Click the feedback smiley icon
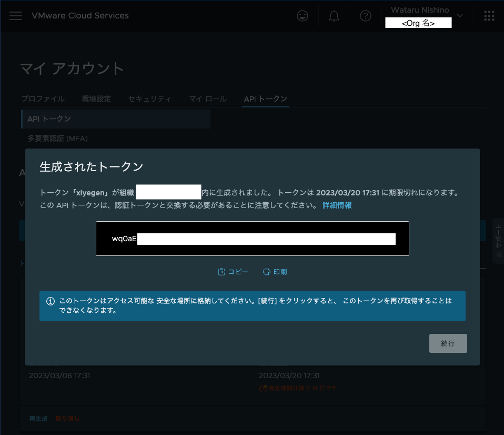The height and width of the screenshot is (435, 504). click(x=302, y=16)
